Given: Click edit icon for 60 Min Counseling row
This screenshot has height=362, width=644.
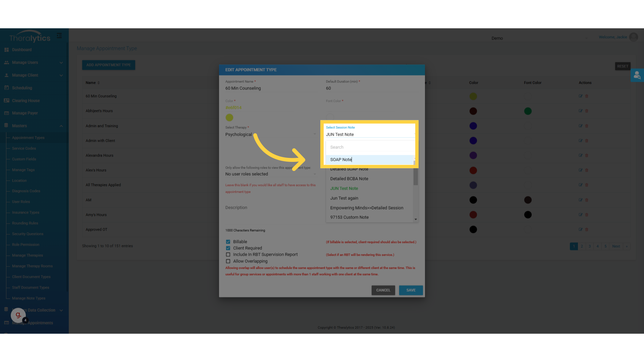Looking at the screenshot, I should 580,96.
